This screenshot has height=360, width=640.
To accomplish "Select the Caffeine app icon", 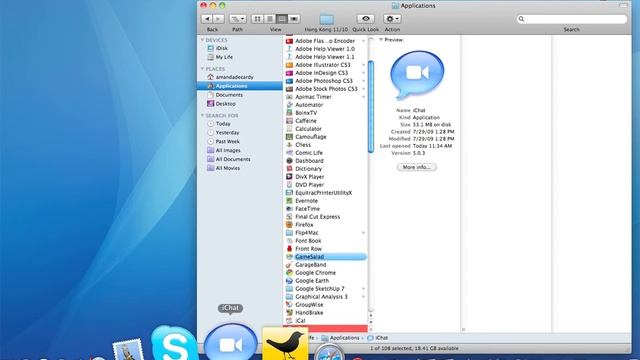I will (x=289, y=121).
